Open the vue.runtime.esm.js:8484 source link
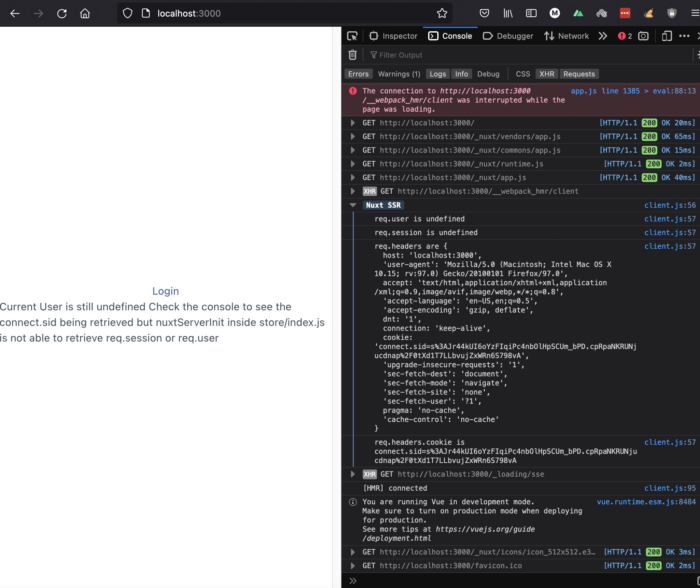 (x=646, y=502)
